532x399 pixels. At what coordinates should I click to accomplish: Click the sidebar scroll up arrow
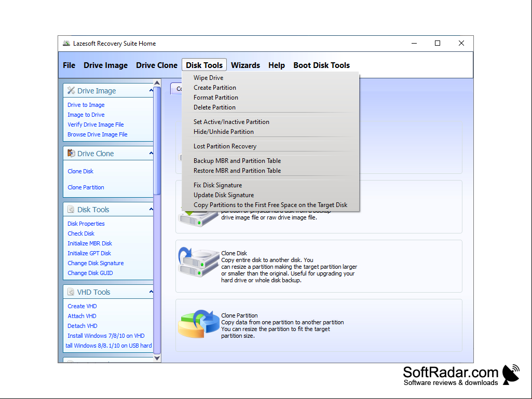pos(157,82)
